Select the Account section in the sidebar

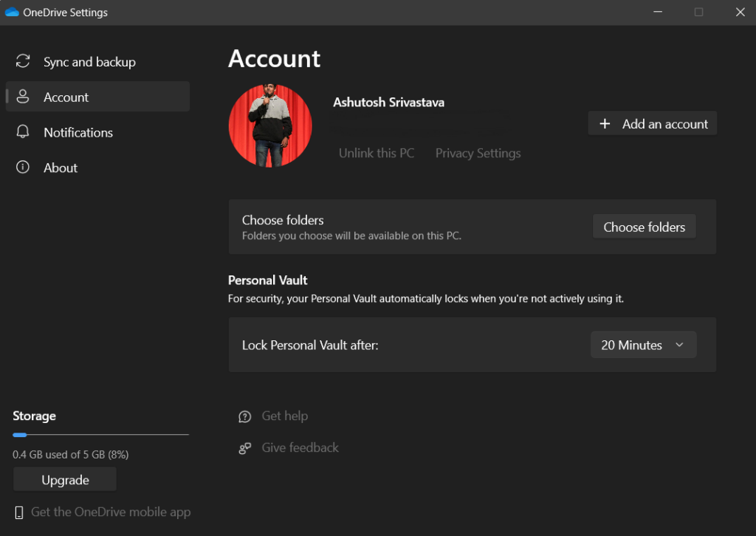tap(97, 97)
